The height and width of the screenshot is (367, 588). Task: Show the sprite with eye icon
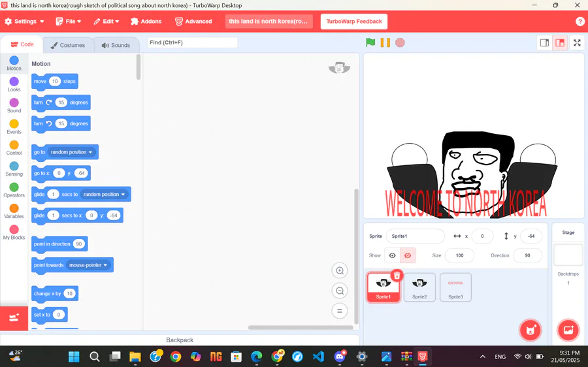coord(392,255)
